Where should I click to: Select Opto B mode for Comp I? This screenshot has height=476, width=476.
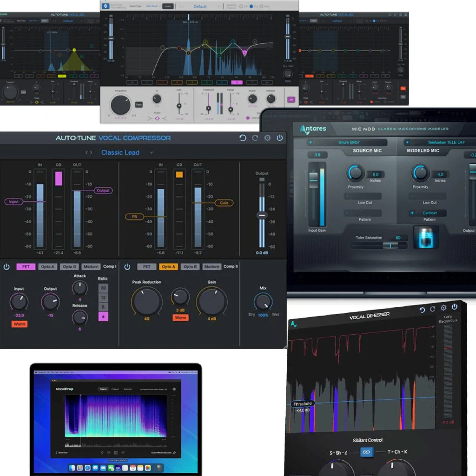tap(69, 267)
